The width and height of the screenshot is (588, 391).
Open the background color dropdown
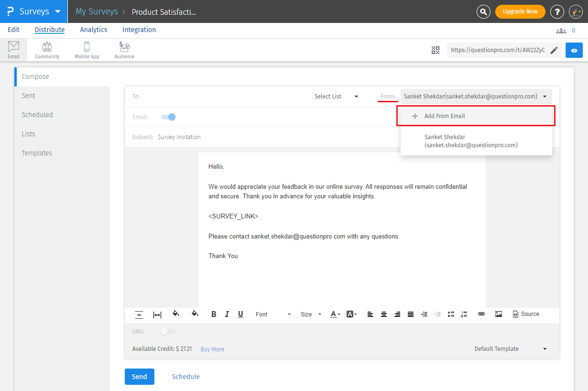pyautogui.click(x=351, y=314)
